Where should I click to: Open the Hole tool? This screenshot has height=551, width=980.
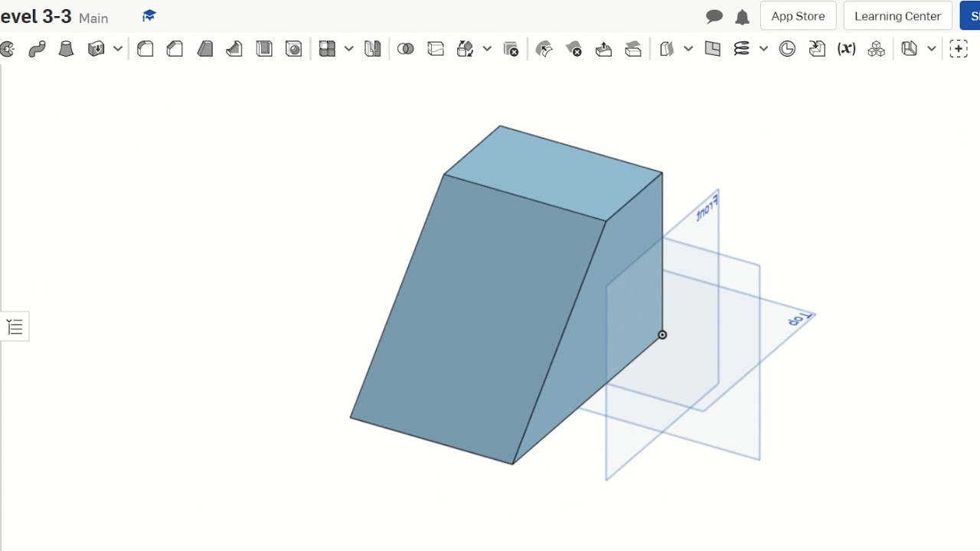[294, 49]
